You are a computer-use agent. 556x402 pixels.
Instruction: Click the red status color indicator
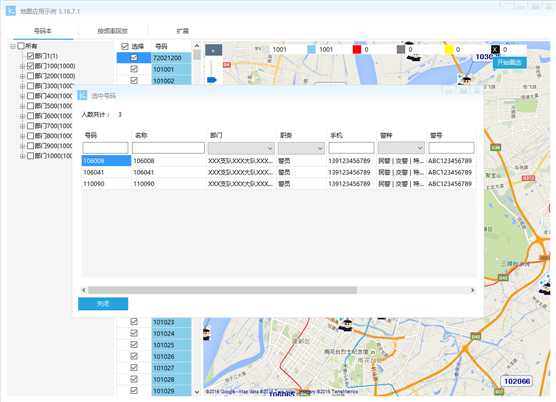(x=357, y=49)
